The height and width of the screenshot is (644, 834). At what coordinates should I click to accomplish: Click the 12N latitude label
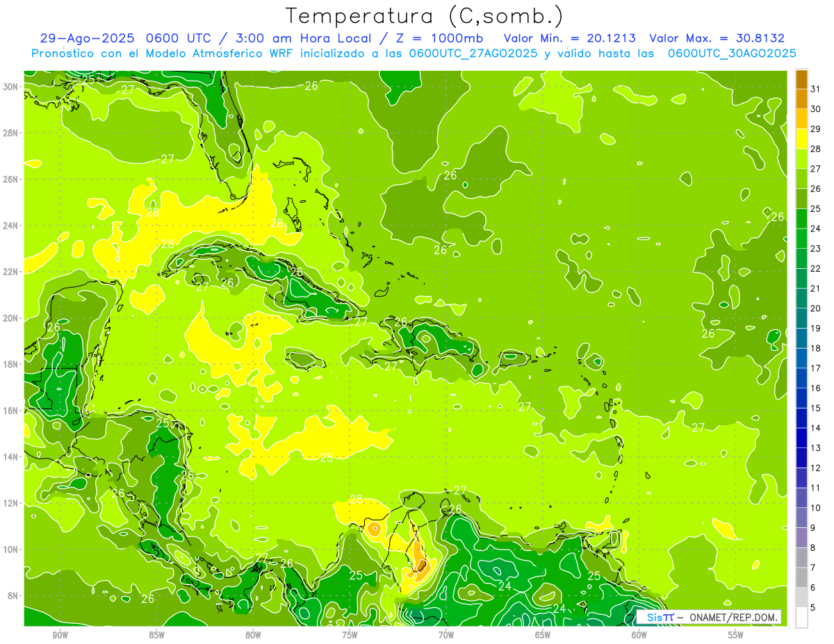point(10,503)
